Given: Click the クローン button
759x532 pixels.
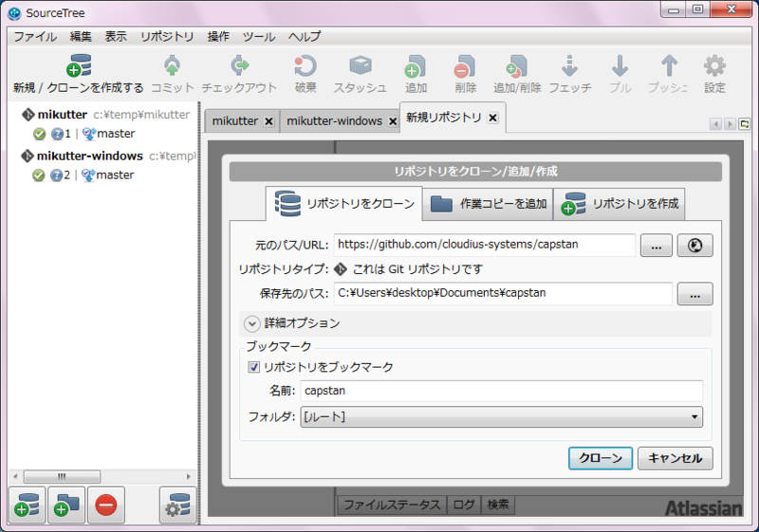Looking at the screenshot, I should pyautogui.click(x=601, y=458).
